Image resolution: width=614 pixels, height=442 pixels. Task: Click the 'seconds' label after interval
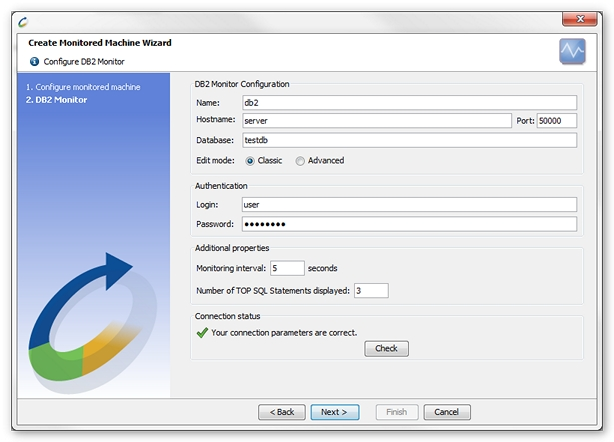point(323,268)
